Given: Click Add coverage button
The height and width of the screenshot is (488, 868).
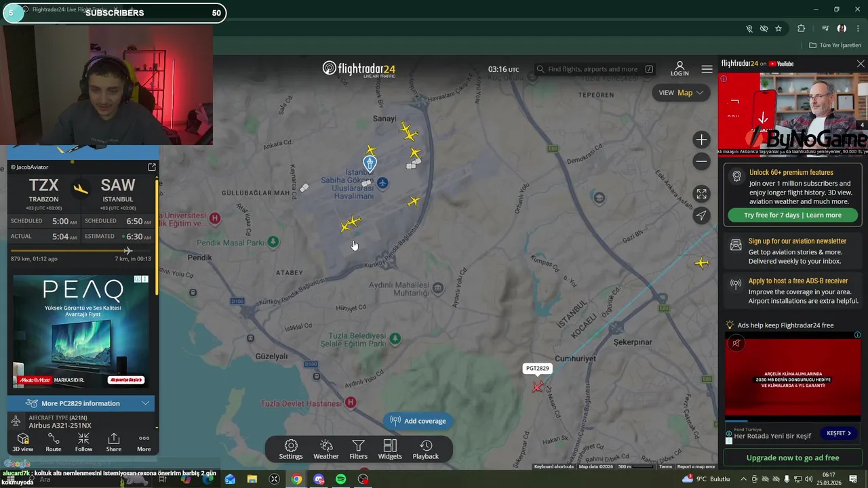Looking at the screenshot, I should point(418,421).
